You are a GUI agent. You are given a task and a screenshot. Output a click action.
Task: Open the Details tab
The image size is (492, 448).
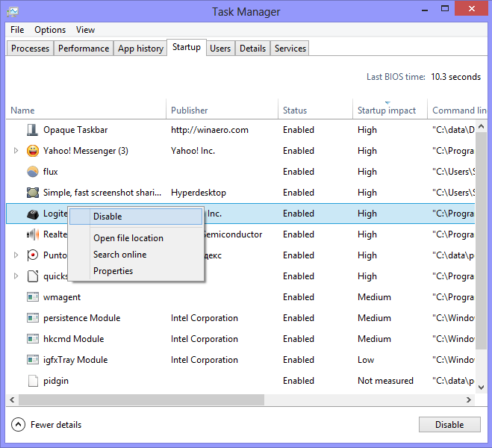coord(252,49)
